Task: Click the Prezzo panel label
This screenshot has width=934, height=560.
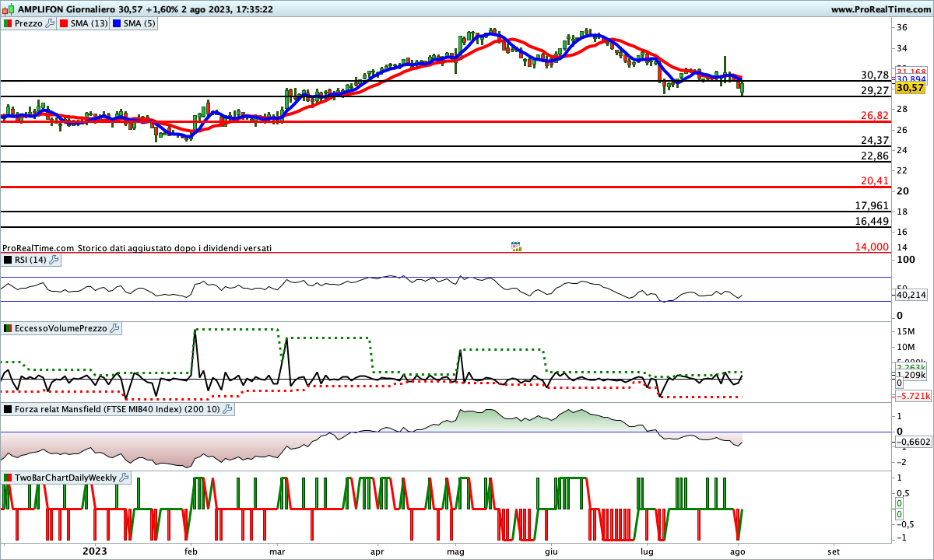Action: 29,24
